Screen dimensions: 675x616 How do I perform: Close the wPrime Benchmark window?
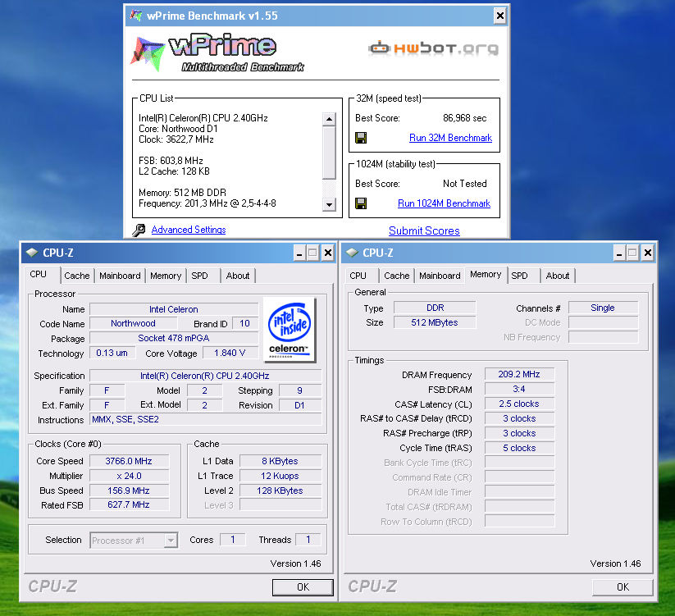tap(499, 16)
